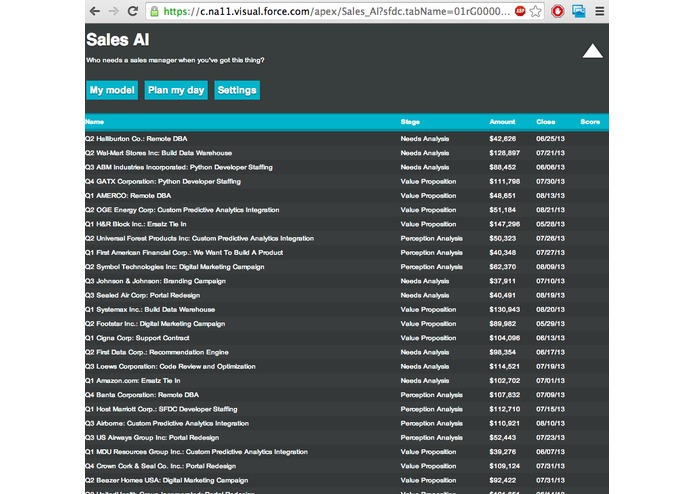Click the $130,943 amount value
695x494 pixels.
504,309
